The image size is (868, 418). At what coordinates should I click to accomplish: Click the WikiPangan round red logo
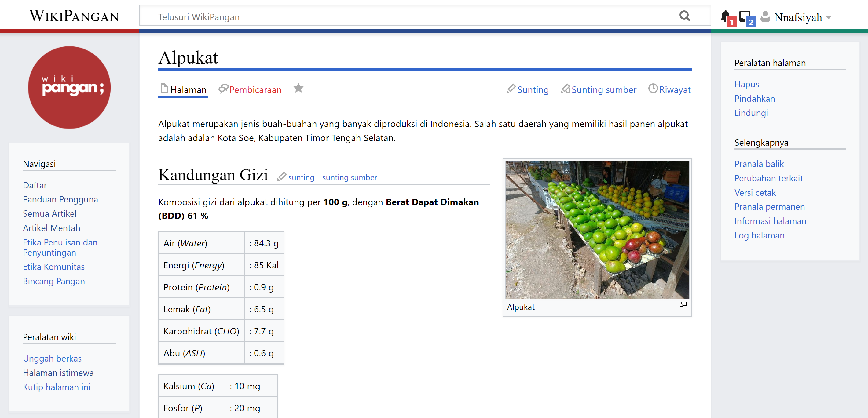pyautogui.click(x=69, y=88)
